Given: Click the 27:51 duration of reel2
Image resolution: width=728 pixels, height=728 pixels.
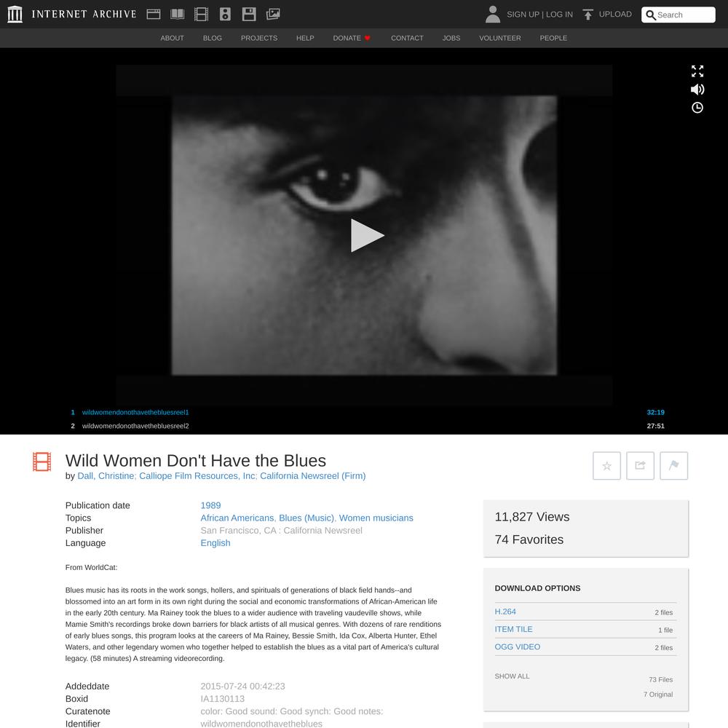Looking at the screenshot, I should pos(656,426).
